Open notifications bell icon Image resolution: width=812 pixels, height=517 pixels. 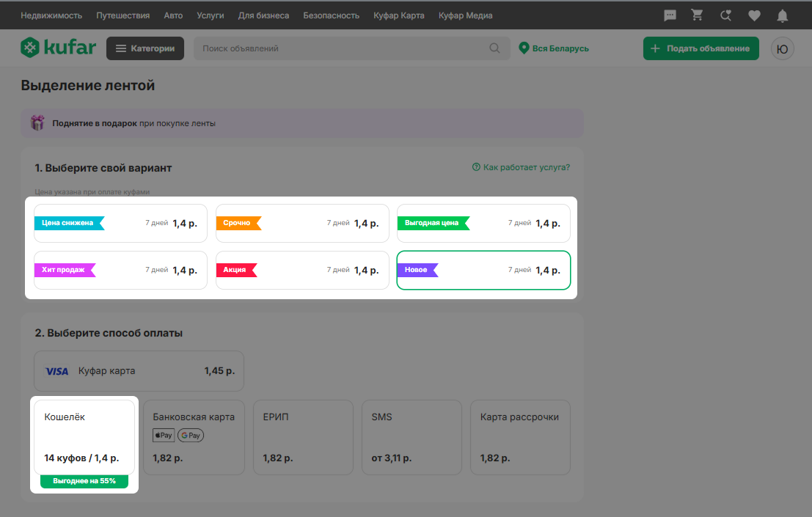782,15
